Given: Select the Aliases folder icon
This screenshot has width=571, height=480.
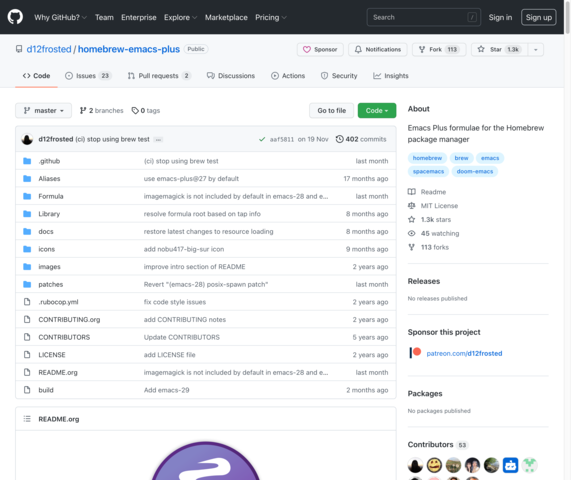Looking at the screenshot, I should click(x=27, y=178).
